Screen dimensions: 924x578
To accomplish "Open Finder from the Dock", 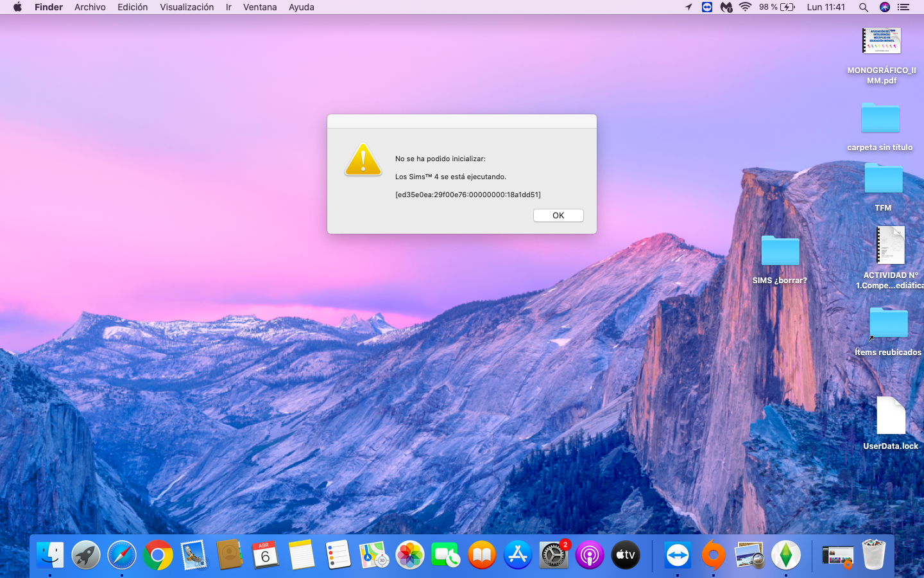I will click(x=50, y=555).
